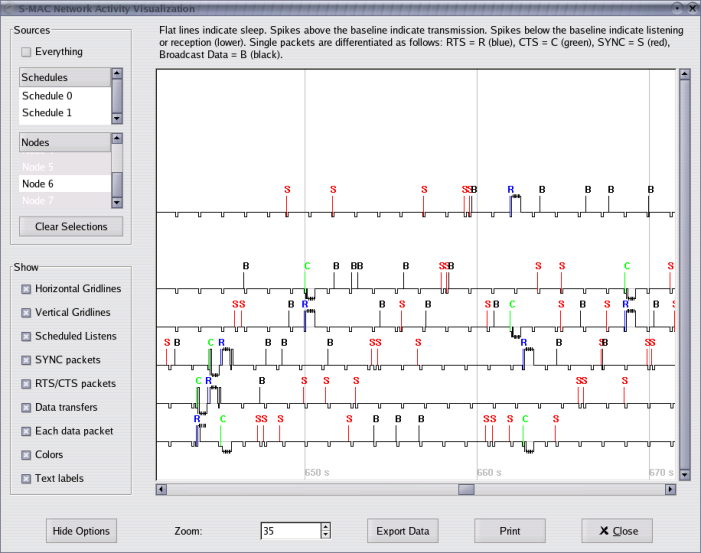Click the Schedules column header
Viewport: 701px width, 553px height.
point(64,78)
